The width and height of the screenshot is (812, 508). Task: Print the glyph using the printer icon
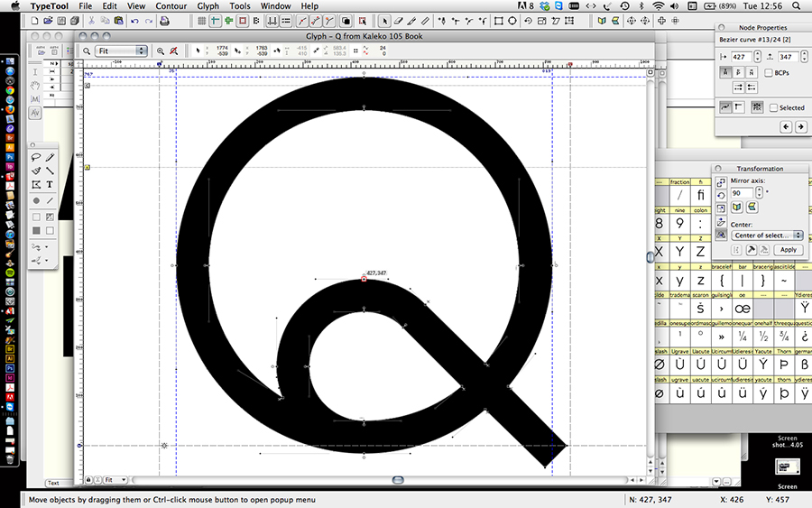164,21
